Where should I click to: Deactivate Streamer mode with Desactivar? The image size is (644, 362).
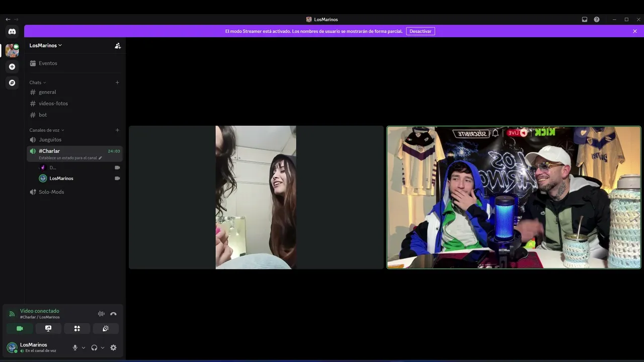point(421,31)
